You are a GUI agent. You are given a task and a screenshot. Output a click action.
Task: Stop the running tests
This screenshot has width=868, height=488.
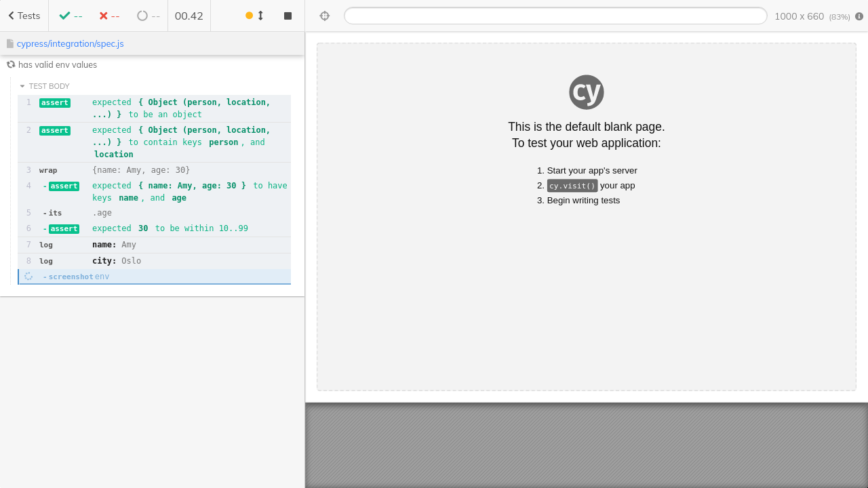pyautogui.click(x=288, y=16)
